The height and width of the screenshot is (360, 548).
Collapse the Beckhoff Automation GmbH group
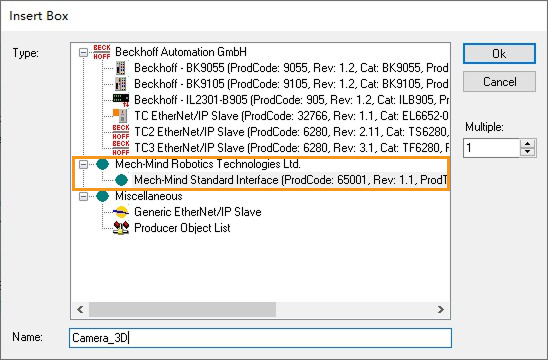83,52
